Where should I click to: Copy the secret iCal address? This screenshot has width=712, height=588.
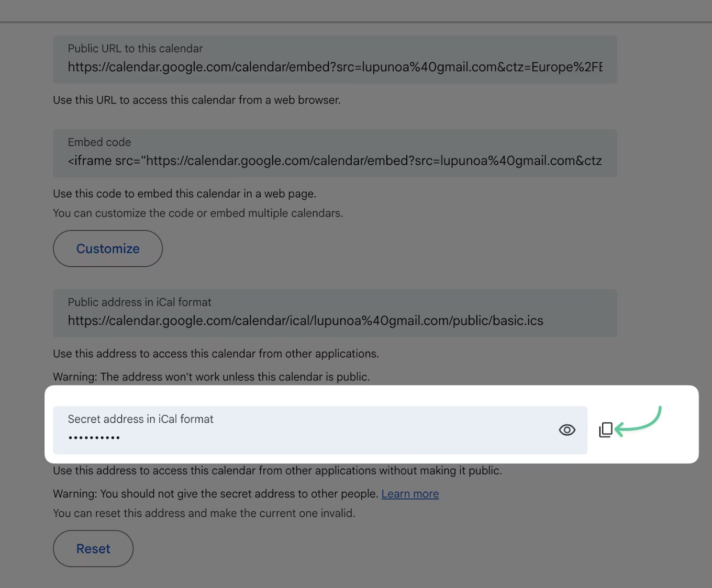click(606, 430)
